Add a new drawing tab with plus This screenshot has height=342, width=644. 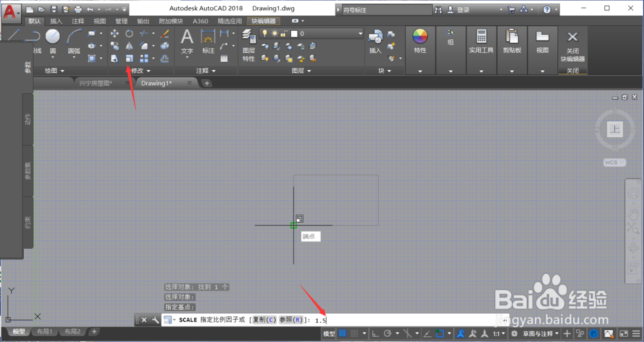click(x=207, y=83)
